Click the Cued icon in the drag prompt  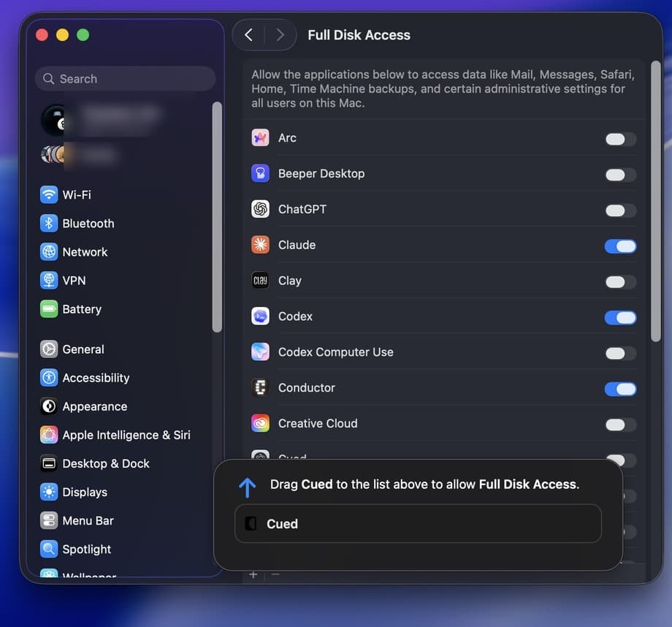[251, 523]
